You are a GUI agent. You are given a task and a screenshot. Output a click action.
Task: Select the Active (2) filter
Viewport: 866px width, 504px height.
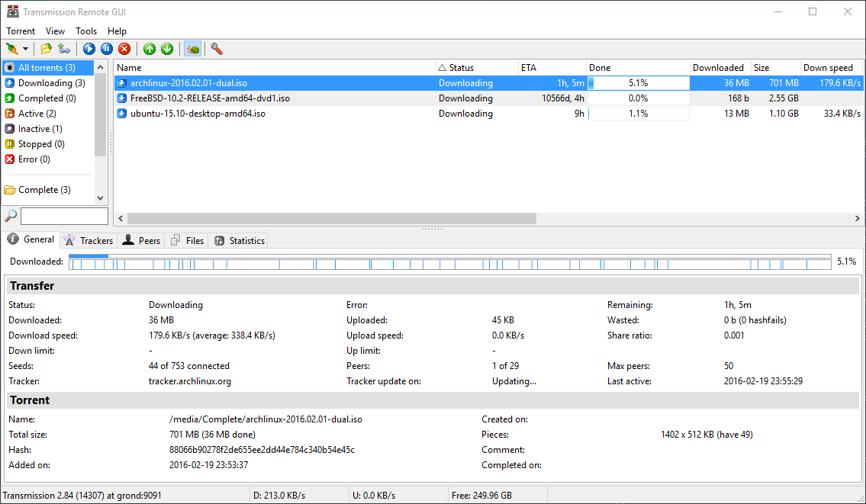click(x=47, y=114)
